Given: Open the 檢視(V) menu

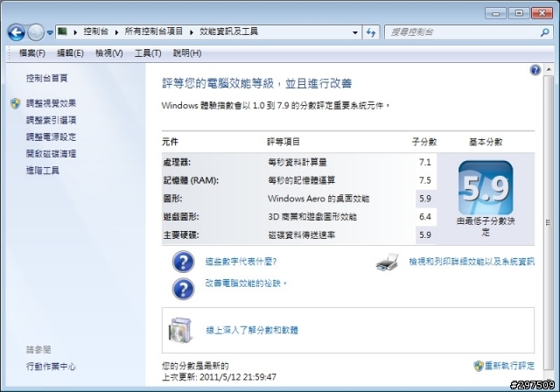Looking at the screenshot, I should point(108,53).
